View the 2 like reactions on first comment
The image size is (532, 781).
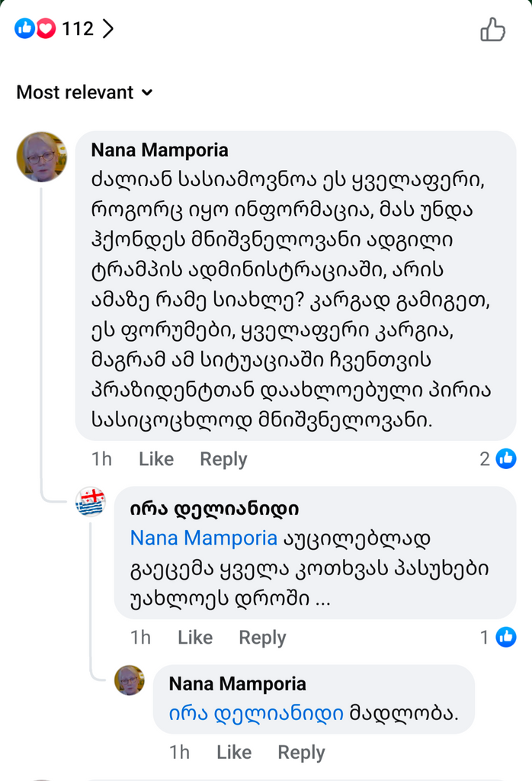click(x=498, y=458)
